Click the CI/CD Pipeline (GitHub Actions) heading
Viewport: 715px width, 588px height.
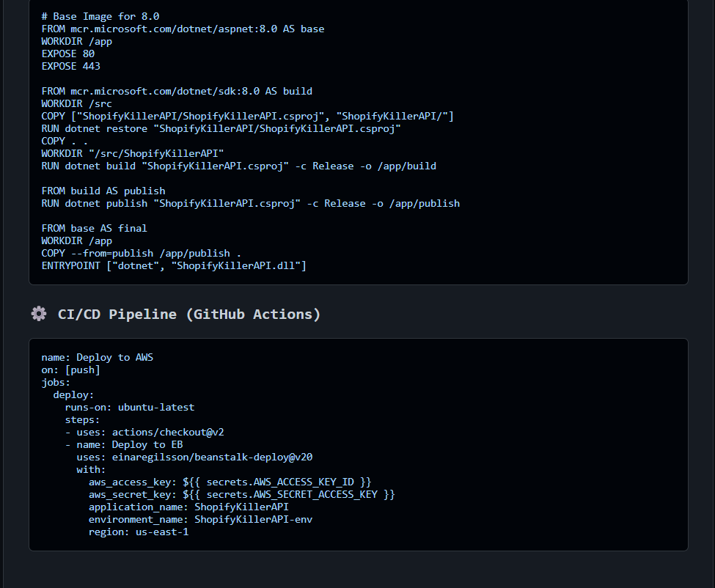(188, 315)
